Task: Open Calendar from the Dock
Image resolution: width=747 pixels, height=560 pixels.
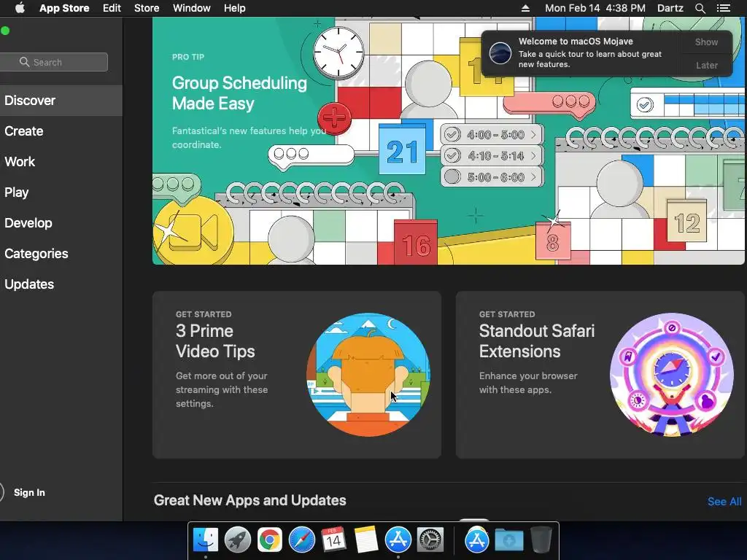Action: click(x=333, y=540)
